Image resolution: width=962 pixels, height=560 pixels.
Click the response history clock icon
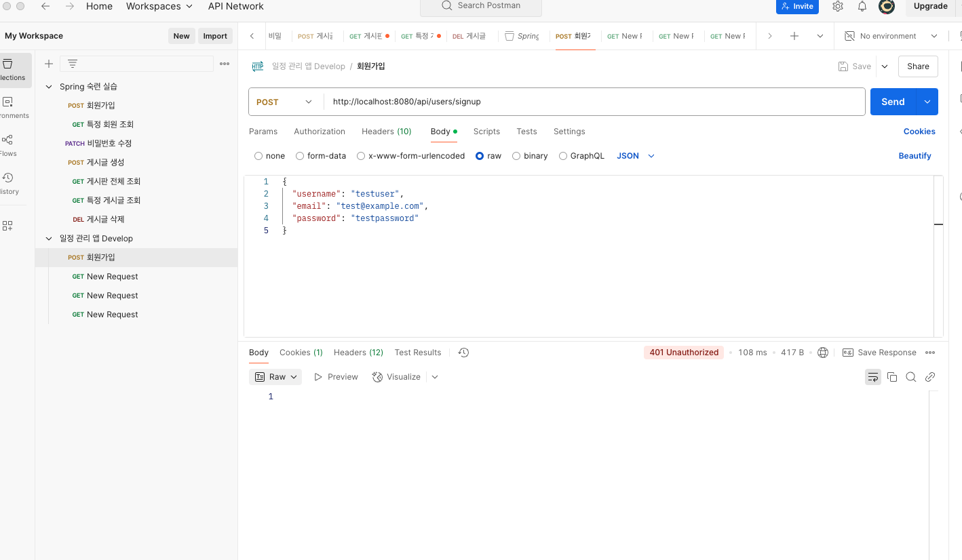(463, 353)
